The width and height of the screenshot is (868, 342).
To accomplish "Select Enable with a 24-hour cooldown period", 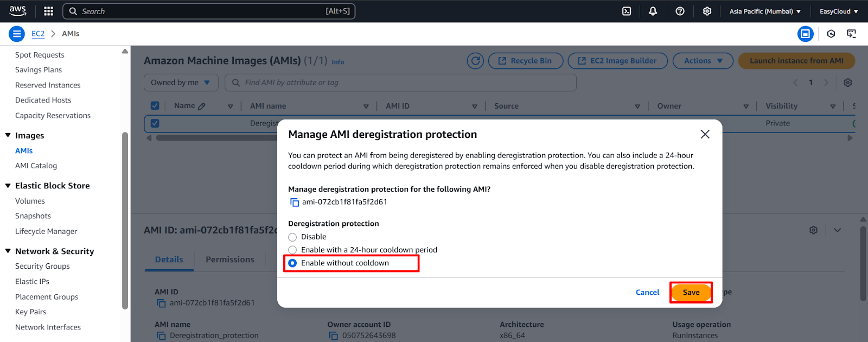I will (292, 250).
